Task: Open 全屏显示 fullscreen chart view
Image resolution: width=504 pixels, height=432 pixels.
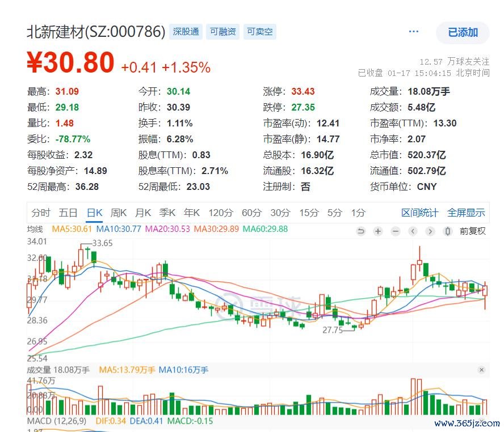Action: (466, 213)
